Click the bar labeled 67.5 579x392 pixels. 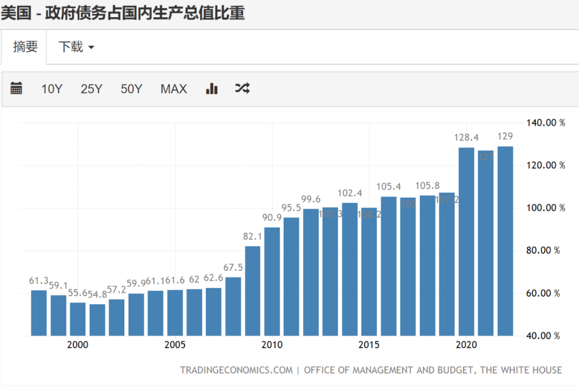233,306
